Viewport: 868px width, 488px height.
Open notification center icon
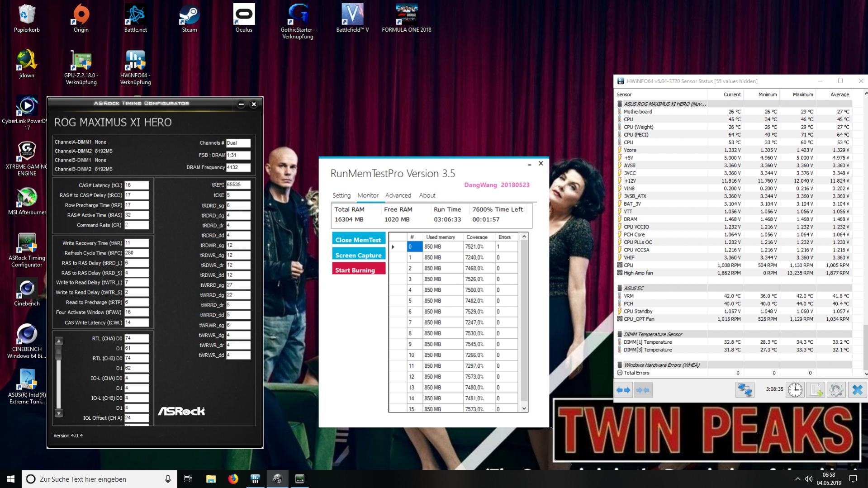tap(853, 479)
